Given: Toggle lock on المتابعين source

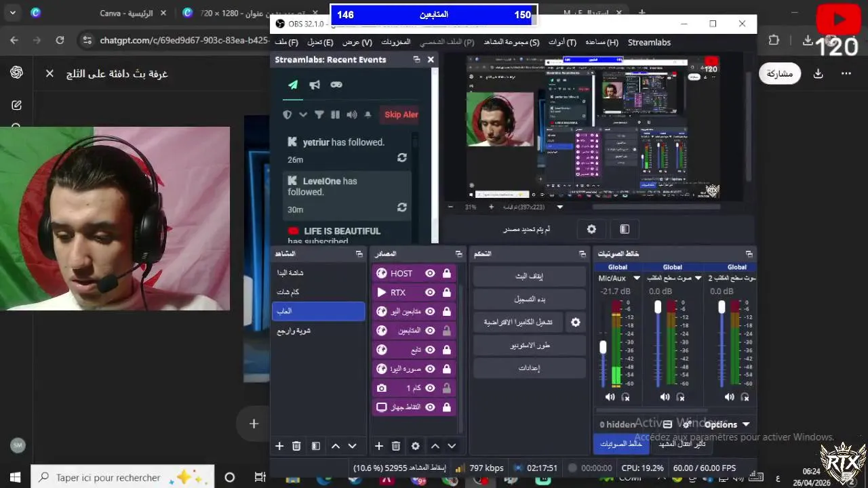Looking at the screenshot, I should [447, 331].
